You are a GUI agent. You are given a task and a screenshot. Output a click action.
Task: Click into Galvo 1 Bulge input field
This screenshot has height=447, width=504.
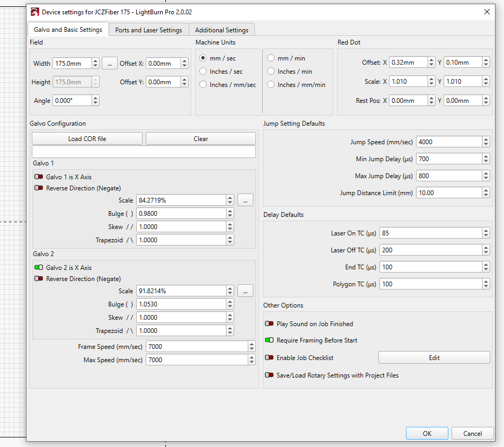pos(180,213)
